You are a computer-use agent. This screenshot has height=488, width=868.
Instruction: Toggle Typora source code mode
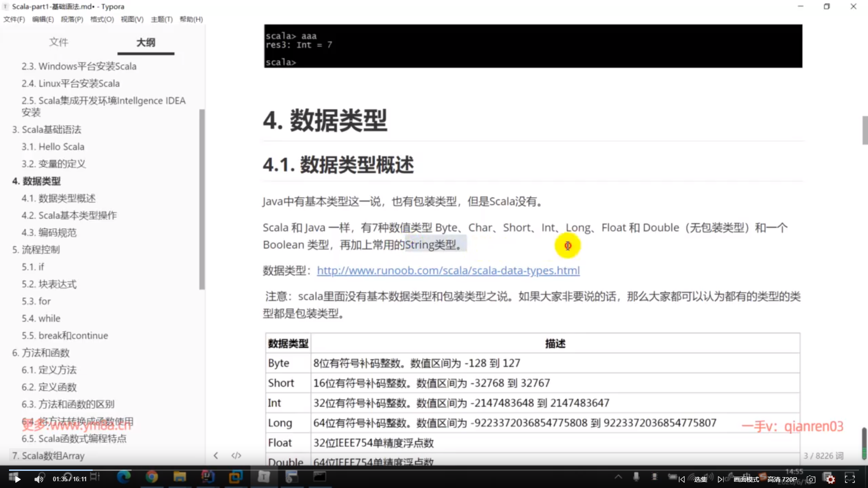(236, 455)
